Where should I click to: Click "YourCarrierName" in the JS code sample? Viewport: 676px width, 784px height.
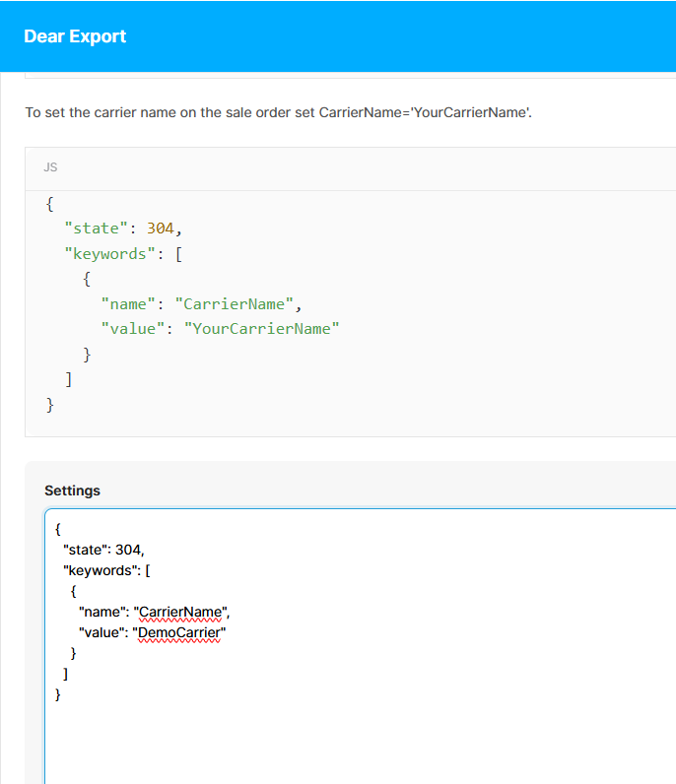262,329
